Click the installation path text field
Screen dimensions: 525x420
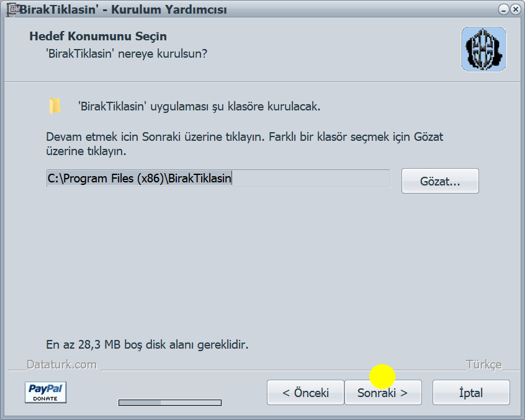pyautogui.click(x=218, y=179)
